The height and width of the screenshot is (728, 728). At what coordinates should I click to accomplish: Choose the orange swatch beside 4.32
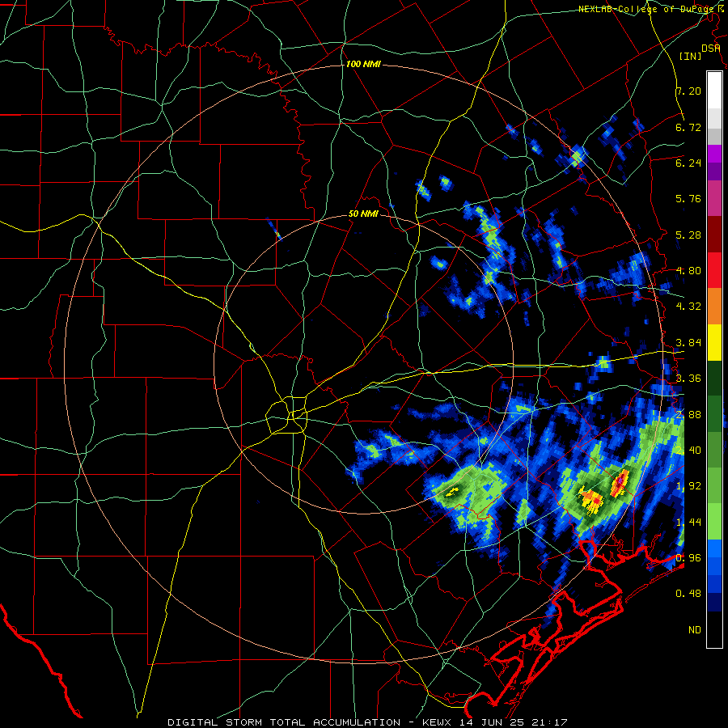tap(714, 307)
